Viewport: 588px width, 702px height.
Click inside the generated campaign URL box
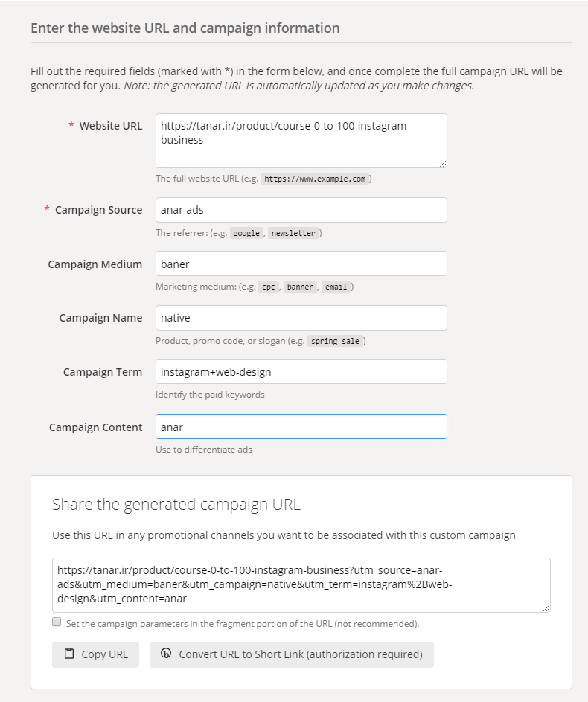pyautogui.click(x=301, y=584)
